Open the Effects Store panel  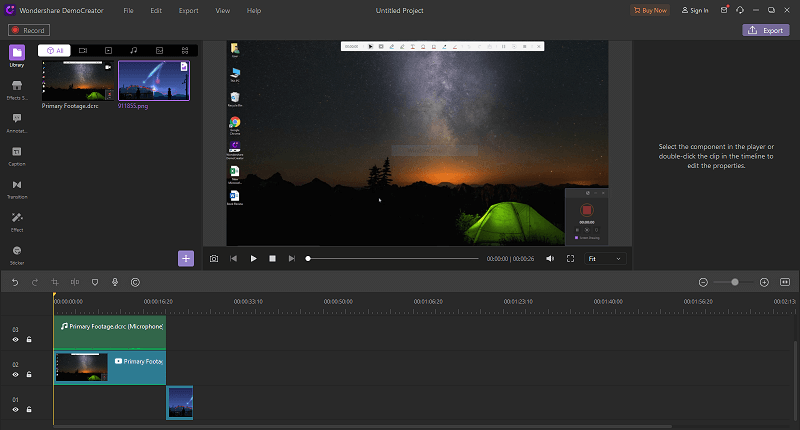17,90
